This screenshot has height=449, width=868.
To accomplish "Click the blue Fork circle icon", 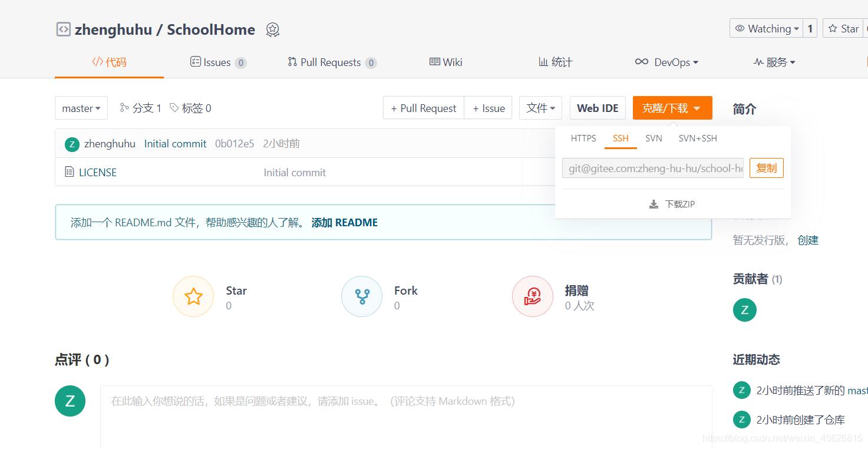I will tap(362, 296).
